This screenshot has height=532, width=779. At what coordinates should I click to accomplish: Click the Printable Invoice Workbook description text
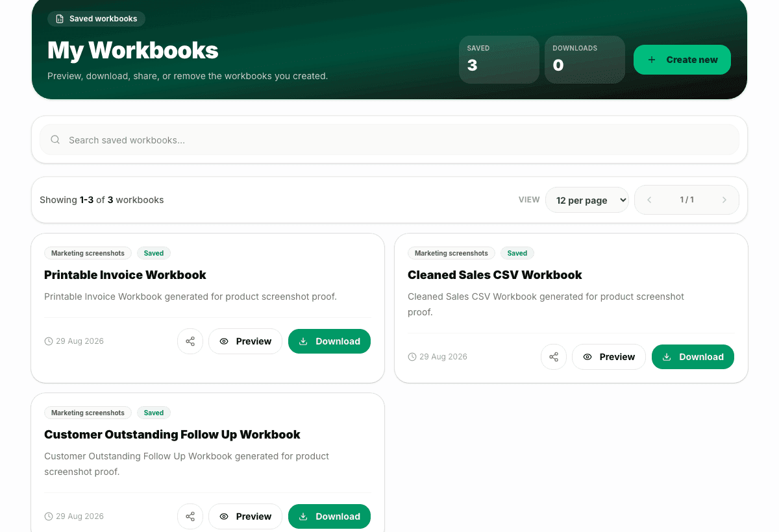pyautogui.click(x=190, y=296)
